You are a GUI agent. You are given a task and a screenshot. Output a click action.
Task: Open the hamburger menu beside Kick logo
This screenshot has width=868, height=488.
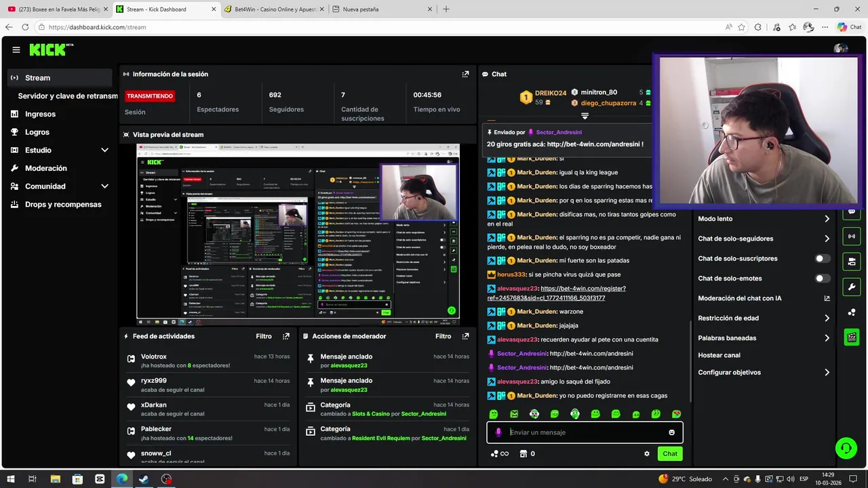pyautogui.click(x=16, y=49)
